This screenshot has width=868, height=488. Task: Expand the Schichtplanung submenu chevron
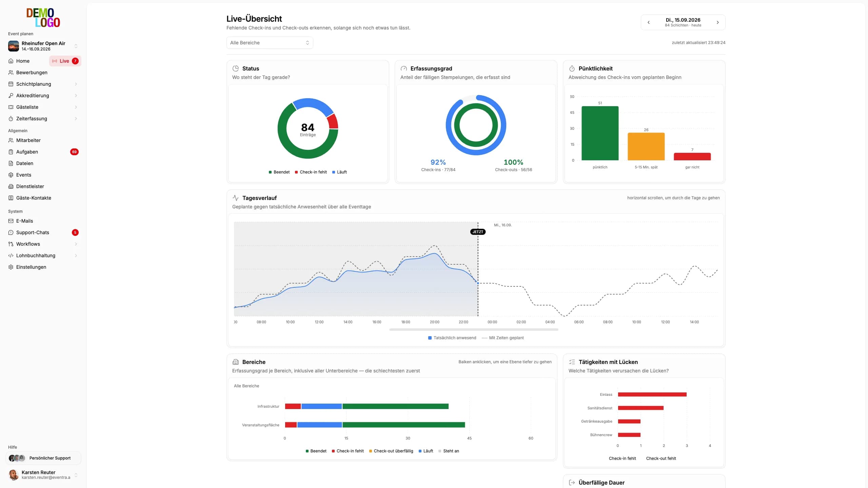76,84
